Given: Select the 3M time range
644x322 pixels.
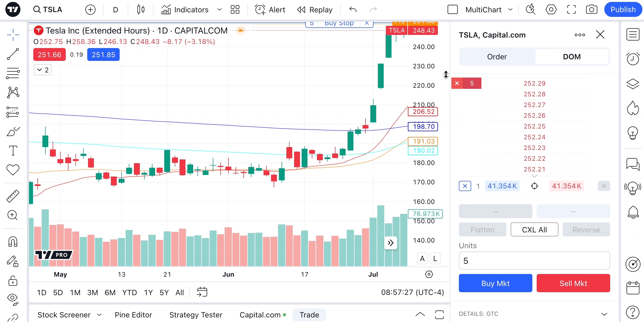Looking at the screenshot, I should point(92,292).
